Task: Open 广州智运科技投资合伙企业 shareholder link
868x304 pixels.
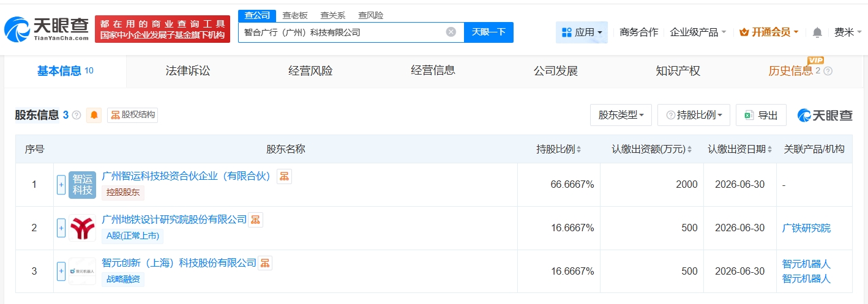Action: click(187, 176)
